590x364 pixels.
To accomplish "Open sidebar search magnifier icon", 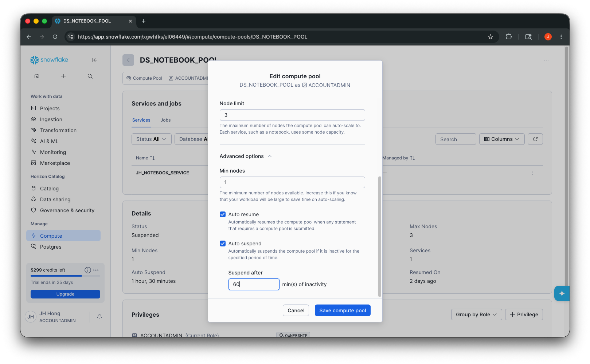I will (90, 76).
